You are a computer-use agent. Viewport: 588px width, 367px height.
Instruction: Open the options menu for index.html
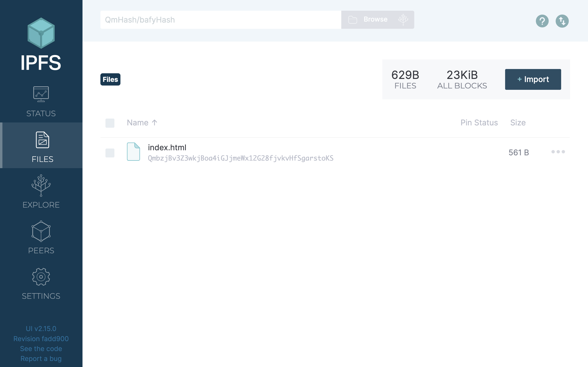[x=558, y=152]
